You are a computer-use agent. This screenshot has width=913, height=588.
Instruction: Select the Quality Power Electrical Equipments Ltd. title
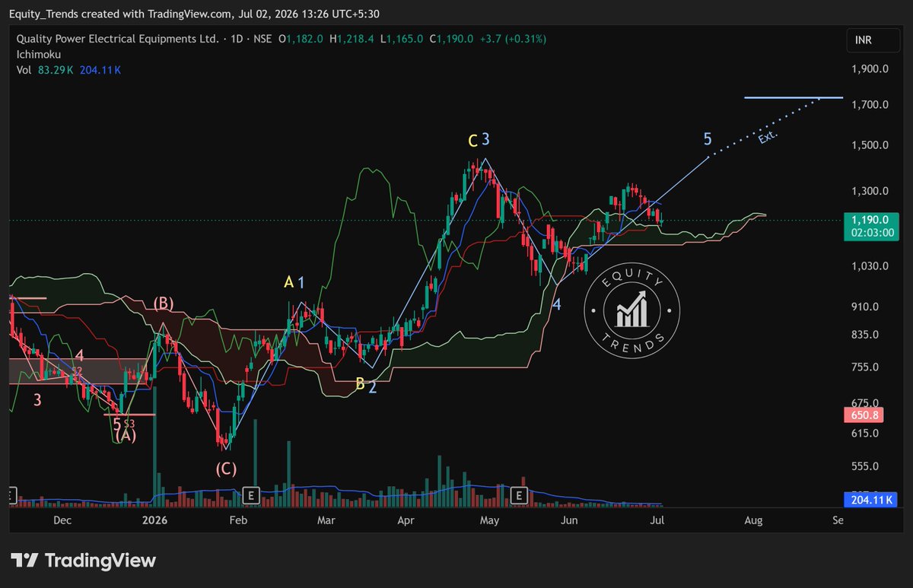pos(118,39)
